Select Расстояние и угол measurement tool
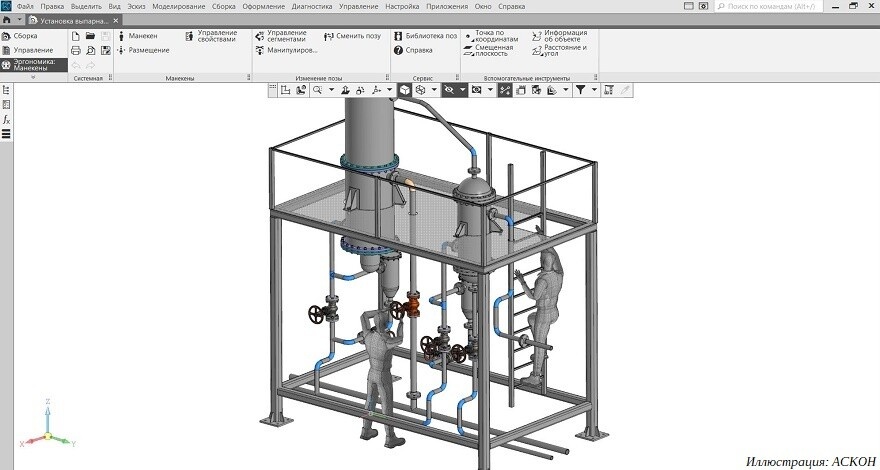This screenshot has height=470, width=880. 559,51
